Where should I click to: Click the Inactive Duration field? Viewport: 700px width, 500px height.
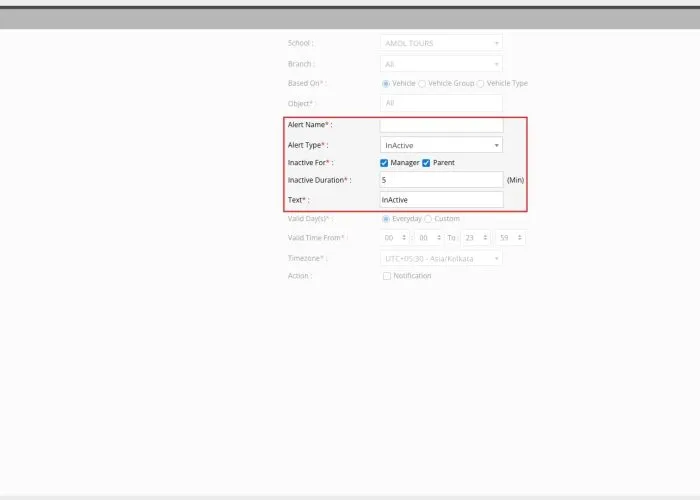[x=441, y=180]
